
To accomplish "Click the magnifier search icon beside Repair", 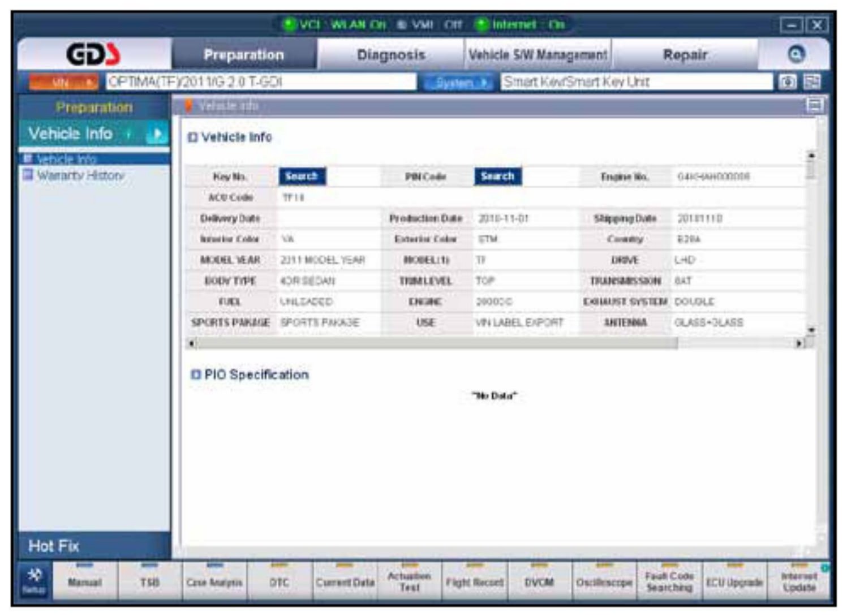I will (x=796, y=54).
